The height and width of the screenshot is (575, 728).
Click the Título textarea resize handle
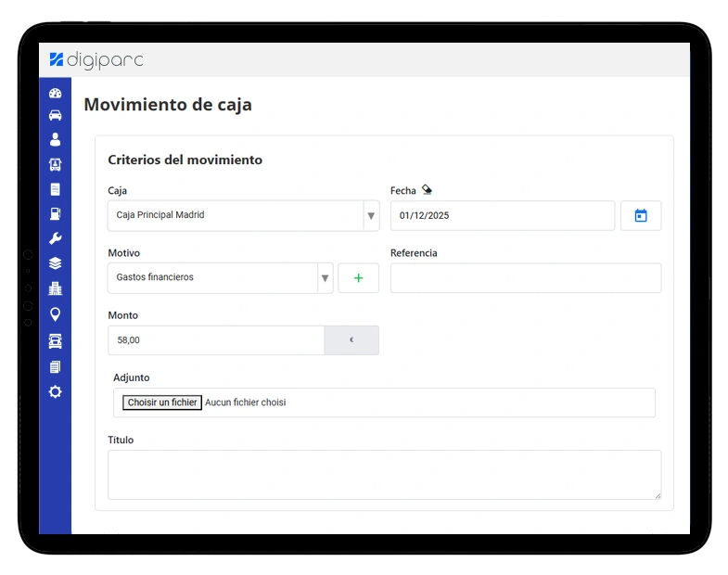coord(658,496)
